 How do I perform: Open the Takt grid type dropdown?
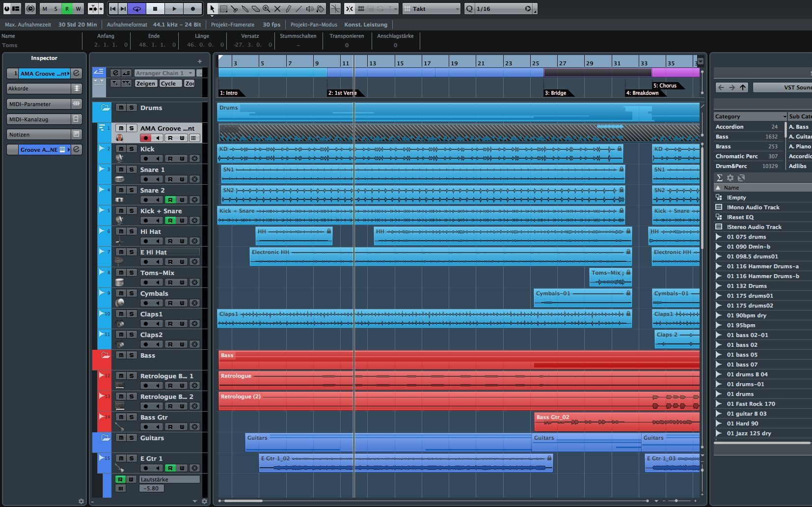click(432, 9)
